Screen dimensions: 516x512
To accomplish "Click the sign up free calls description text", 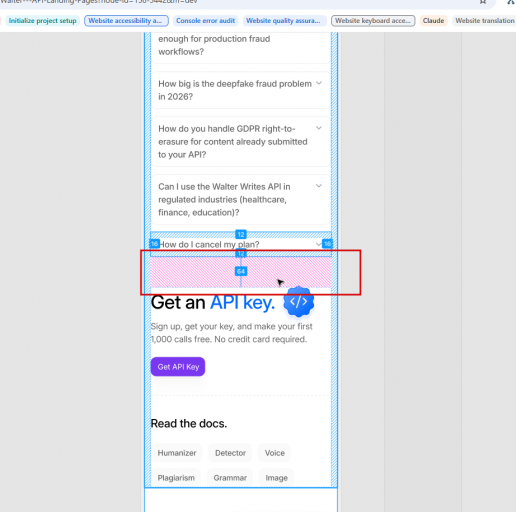I will 231,333.
